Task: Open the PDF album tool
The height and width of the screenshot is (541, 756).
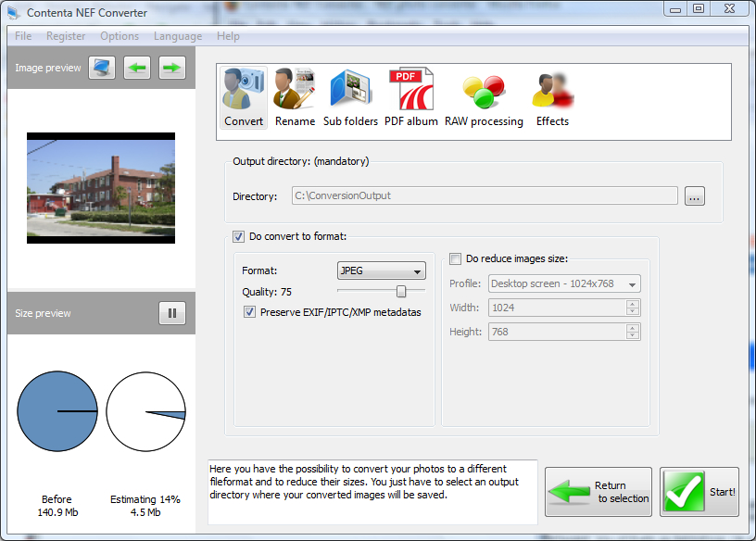Action: [411, 98]
